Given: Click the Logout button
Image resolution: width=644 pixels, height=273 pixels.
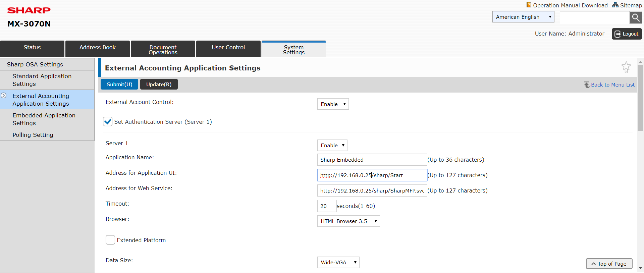Looking at the screenshot, I should point(627,34).
